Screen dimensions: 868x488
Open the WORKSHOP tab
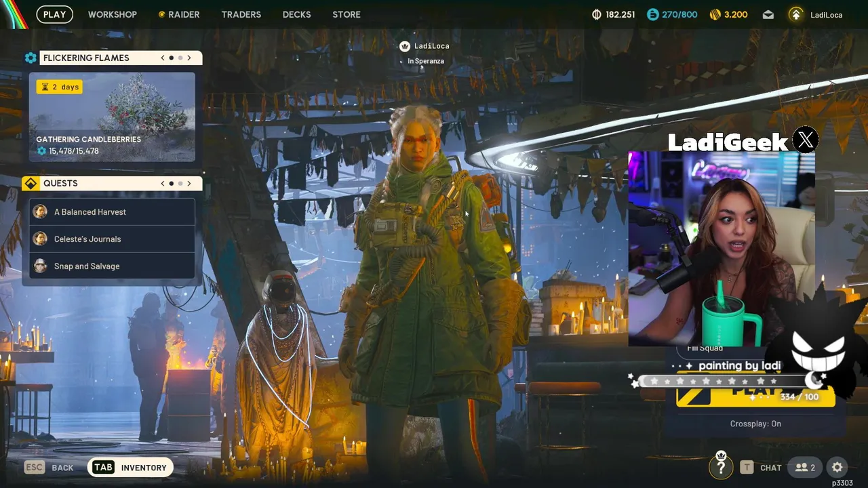[x=112, y=14]
